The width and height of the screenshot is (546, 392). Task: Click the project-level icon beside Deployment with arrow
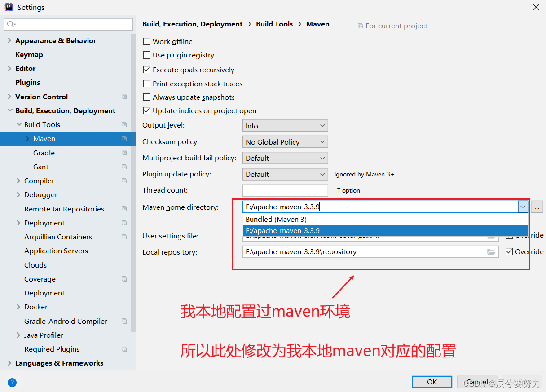pyautogui.click(x=124, y=223)
